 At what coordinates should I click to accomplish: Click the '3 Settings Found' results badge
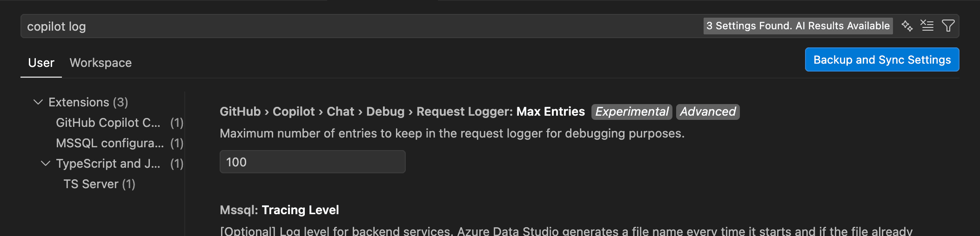pos(798,26)
